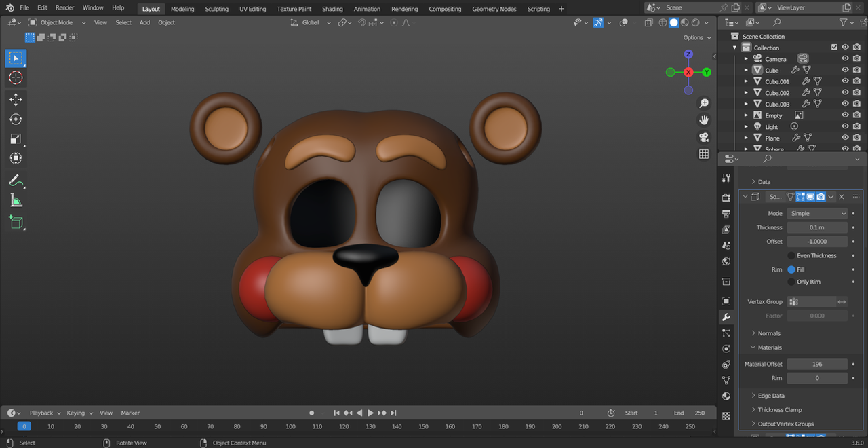Hide Cube.001 in the viewport
868x448 pixels.
[845, 81]
